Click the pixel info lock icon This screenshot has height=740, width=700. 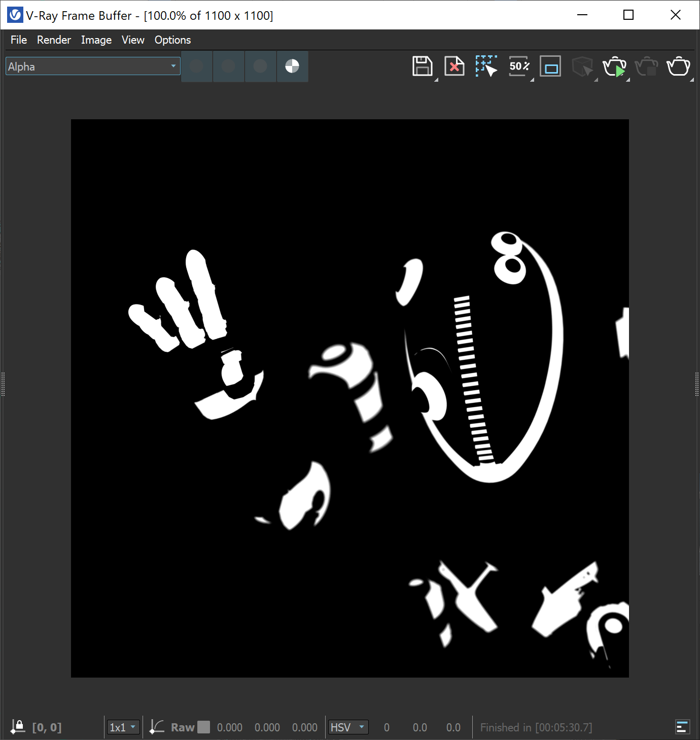click(x=18, y=726)
